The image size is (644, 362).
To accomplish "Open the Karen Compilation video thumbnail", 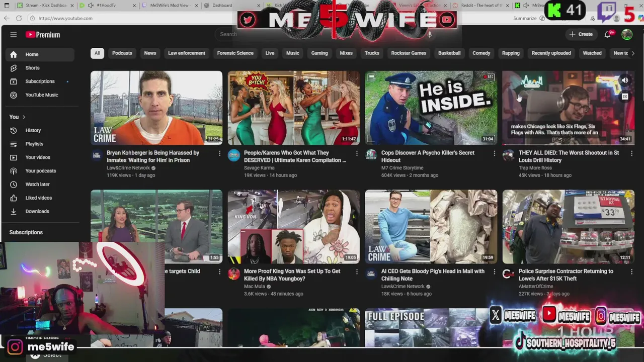I will 294,108.
